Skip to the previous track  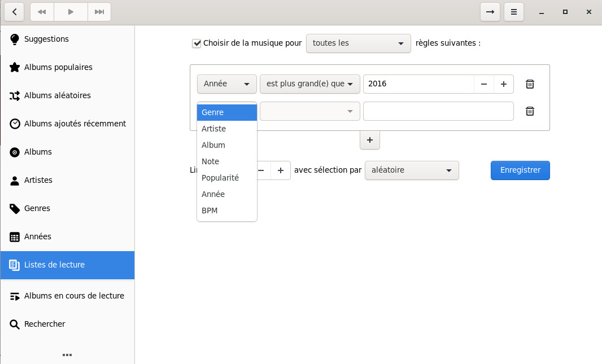coord(42,12)
